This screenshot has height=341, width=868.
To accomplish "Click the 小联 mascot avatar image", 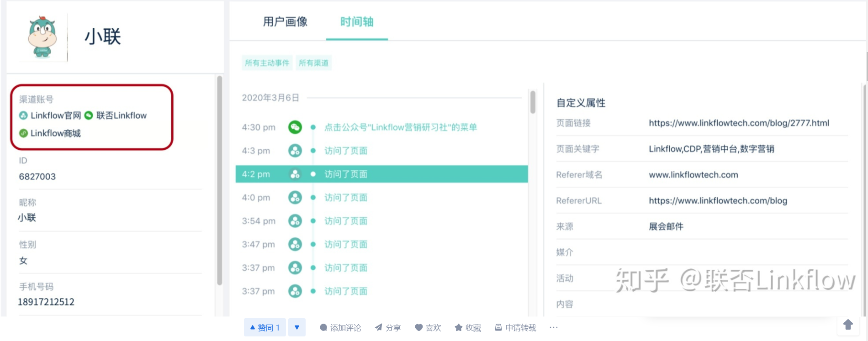I will [x=42, y=37].
